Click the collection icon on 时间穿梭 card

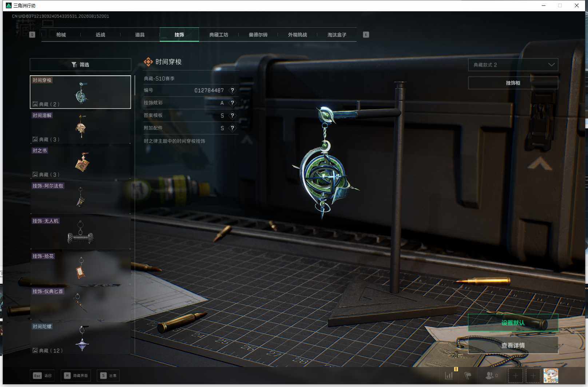click(x=35, y=104)
